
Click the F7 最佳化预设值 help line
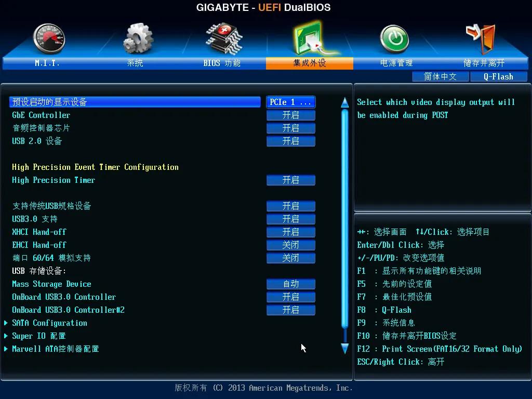[395, 297]
